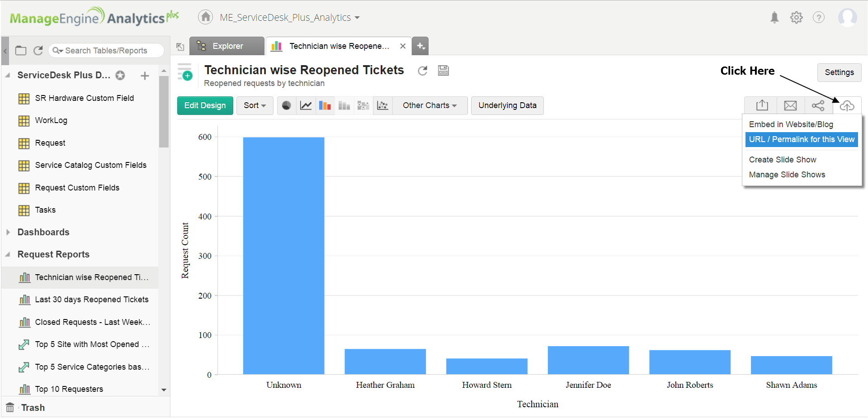
Task: Switch to pie chart type
Action: (287, 105)
